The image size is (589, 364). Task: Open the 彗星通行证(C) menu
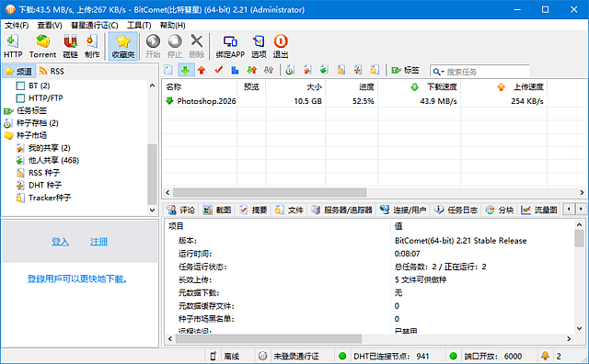coord(94,25)
